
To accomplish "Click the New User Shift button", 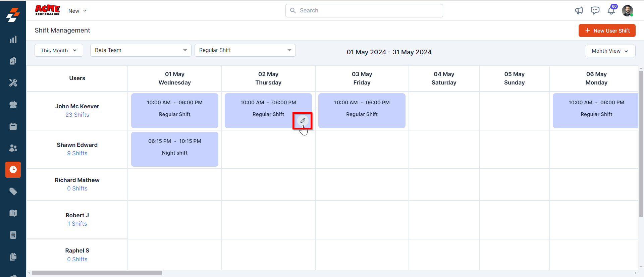I will point(607,31).
